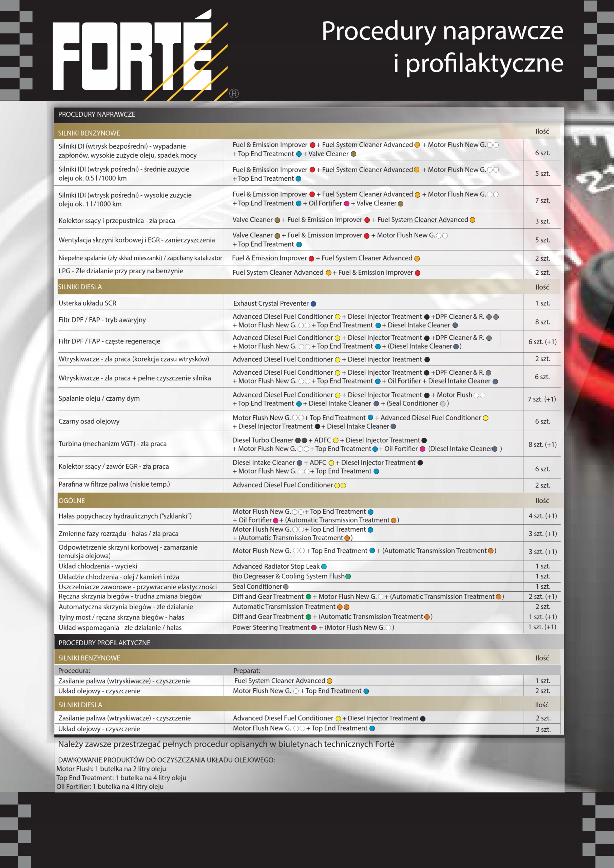Screen dimensions: 614x868
Task: Click "Uszczelniacze zaworowe - przywracanie elastyczności"
Action: pos(138,587)
